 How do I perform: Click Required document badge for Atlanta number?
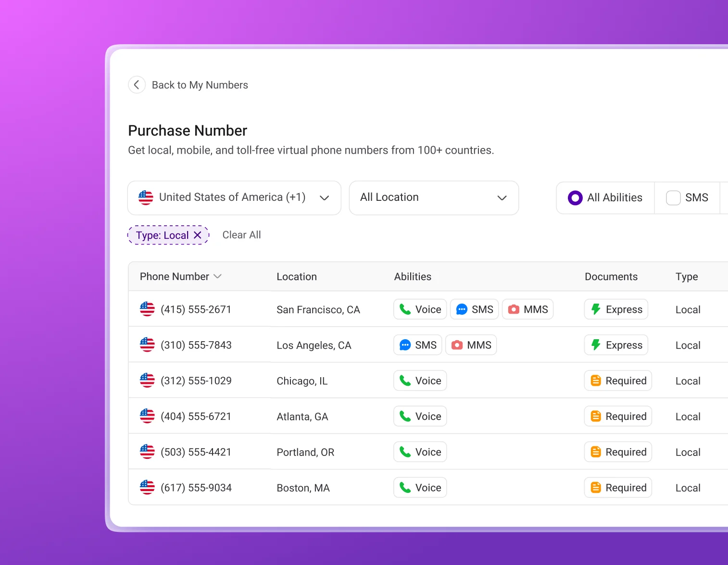[x=618, y=416]
